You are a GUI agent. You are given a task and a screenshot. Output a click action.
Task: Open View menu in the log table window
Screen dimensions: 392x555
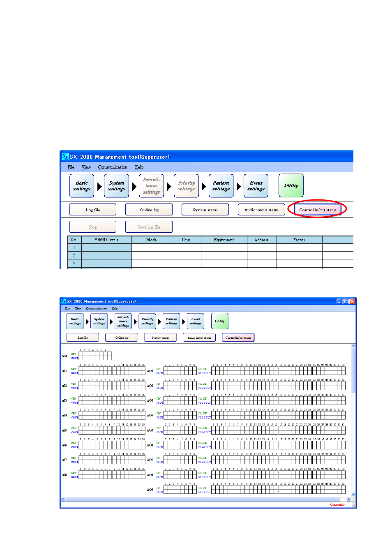click(x=86, y=167)
